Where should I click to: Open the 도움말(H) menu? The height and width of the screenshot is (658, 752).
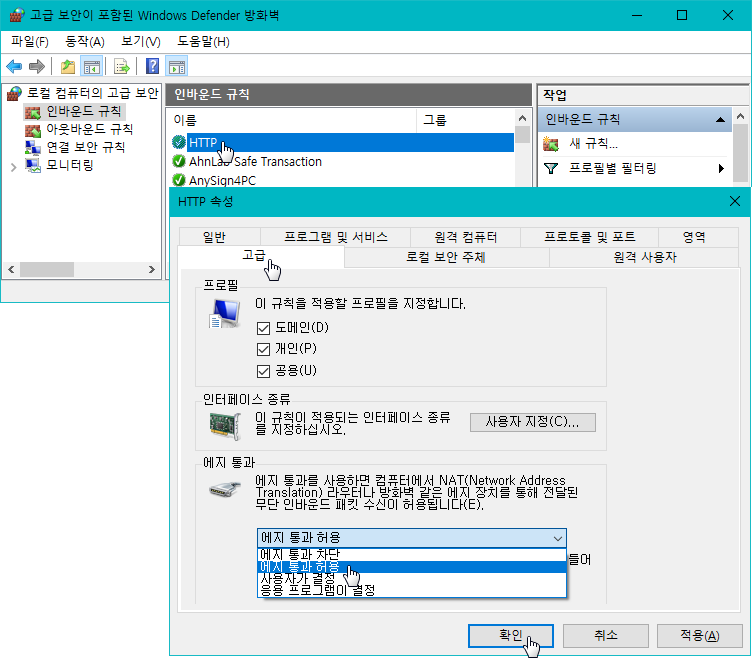click(203, 42)
